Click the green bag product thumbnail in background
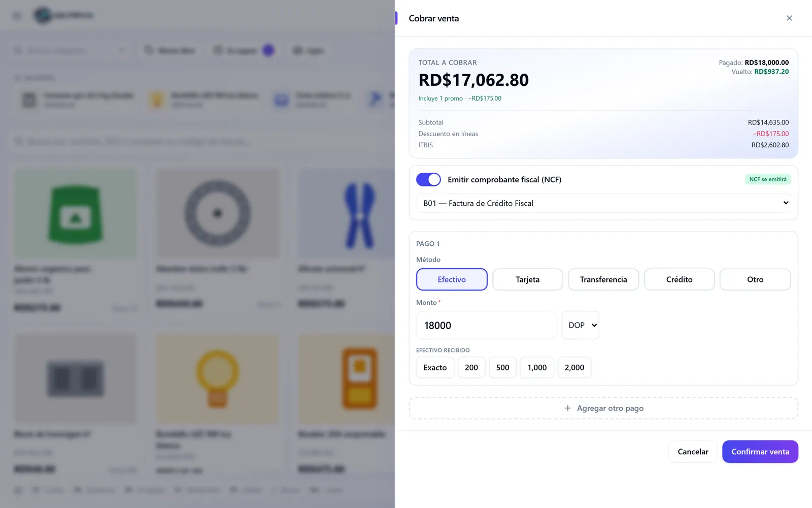This screenshot has width=812, height=508. coord(76,213)
